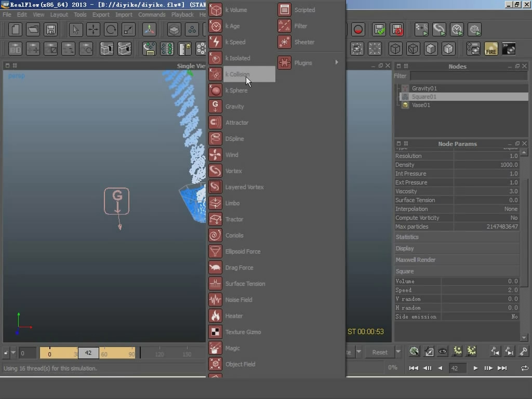532x399 pixels.
Task: Select the Magic daemon icon
Action: pos(215,348)
